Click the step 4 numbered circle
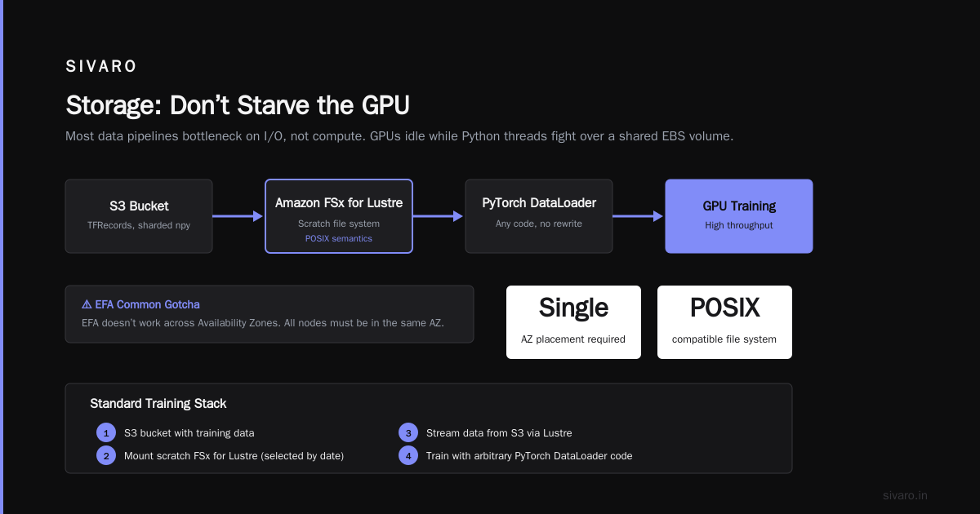Viewport: 980px width, 514px height. [408, 455]
